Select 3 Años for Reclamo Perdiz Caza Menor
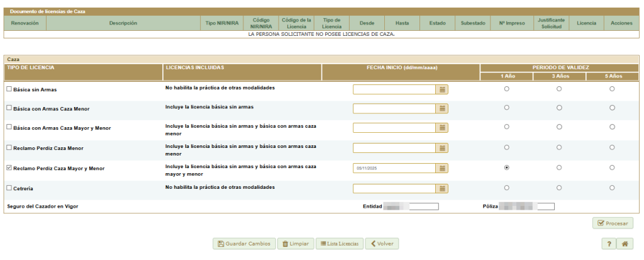This screenshot has height=260, width=644. [559, 147]
